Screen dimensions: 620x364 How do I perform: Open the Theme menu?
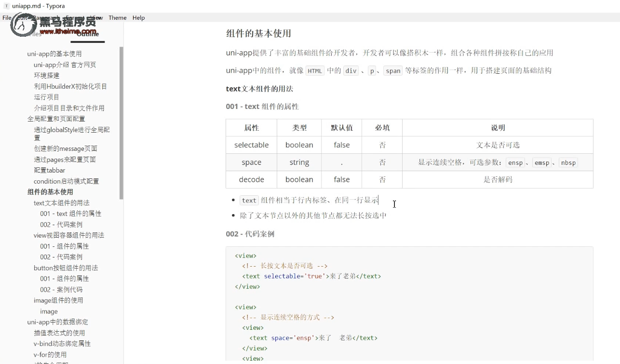tap(118, 17)
